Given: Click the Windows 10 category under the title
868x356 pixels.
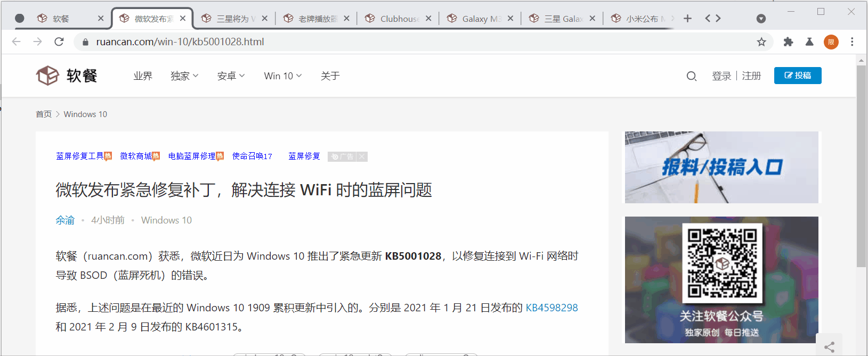Looking at the screenshot, I should (166, 220).
